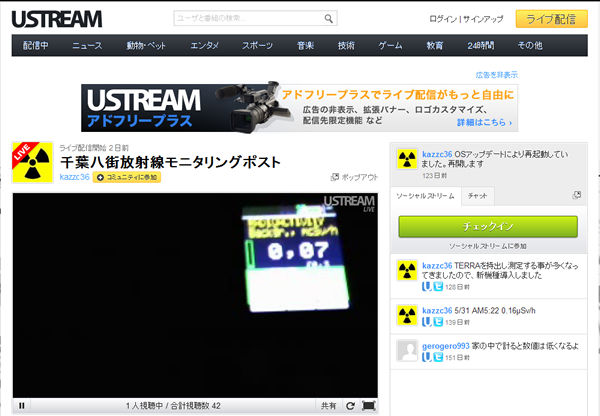Click Ustream U icon in 5/31 post

tap(427, 322)
